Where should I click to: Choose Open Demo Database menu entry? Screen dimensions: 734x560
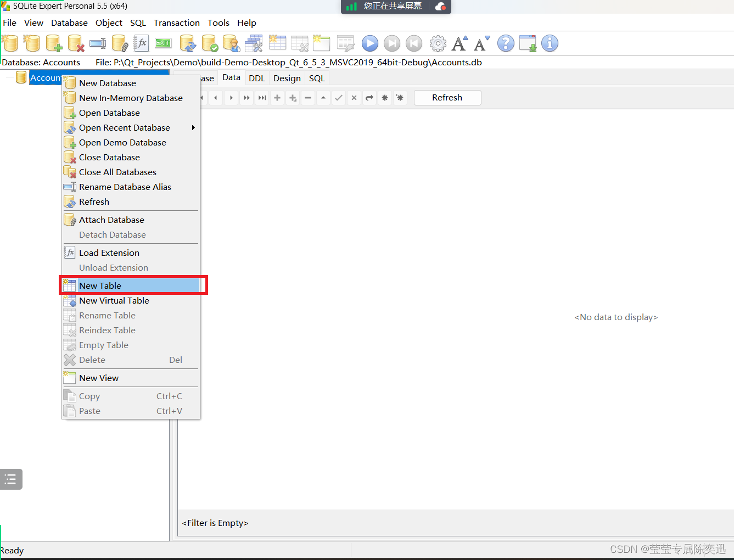[131, 142]
